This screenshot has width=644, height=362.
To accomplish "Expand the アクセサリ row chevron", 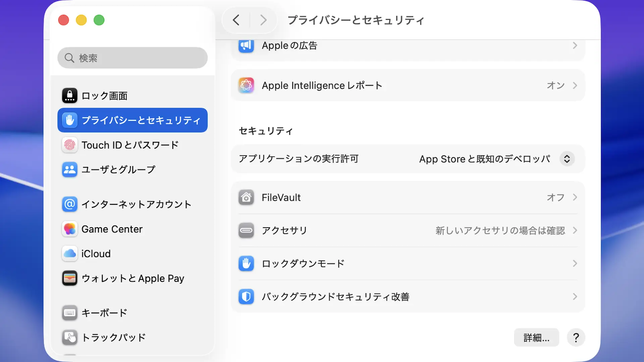I will click(x=575, y=231).
